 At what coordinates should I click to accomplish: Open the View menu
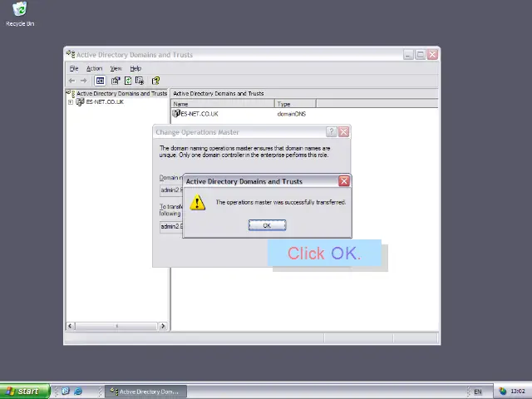coord(116,68)
